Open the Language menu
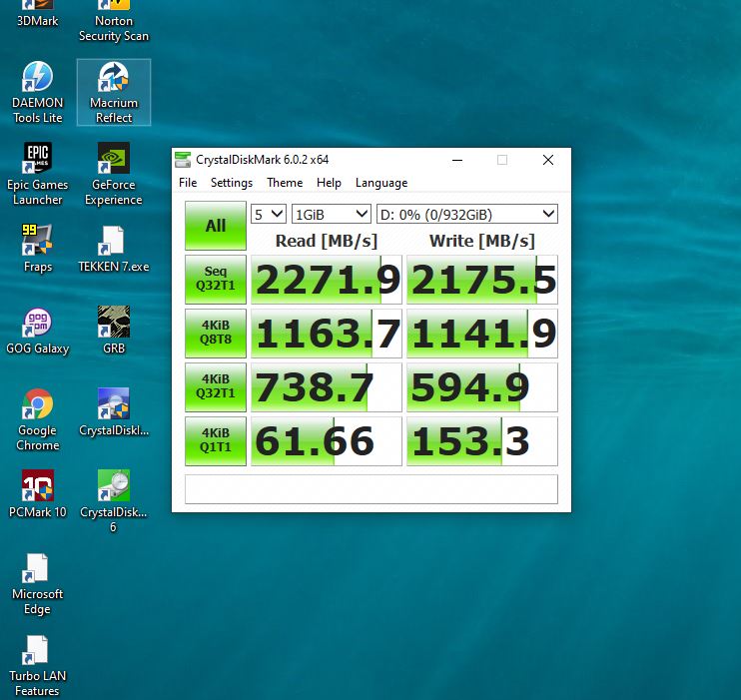741x700 pixels. (381, 183)
